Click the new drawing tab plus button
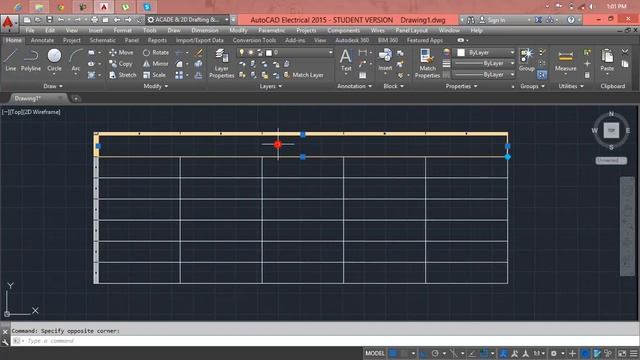The height and width of the screenshot is (360, 640). point(76,98)
